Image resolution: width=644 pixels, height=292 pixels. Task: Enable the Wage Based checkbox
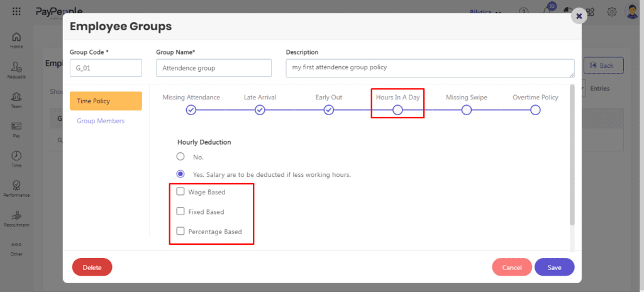pos(180,191)
